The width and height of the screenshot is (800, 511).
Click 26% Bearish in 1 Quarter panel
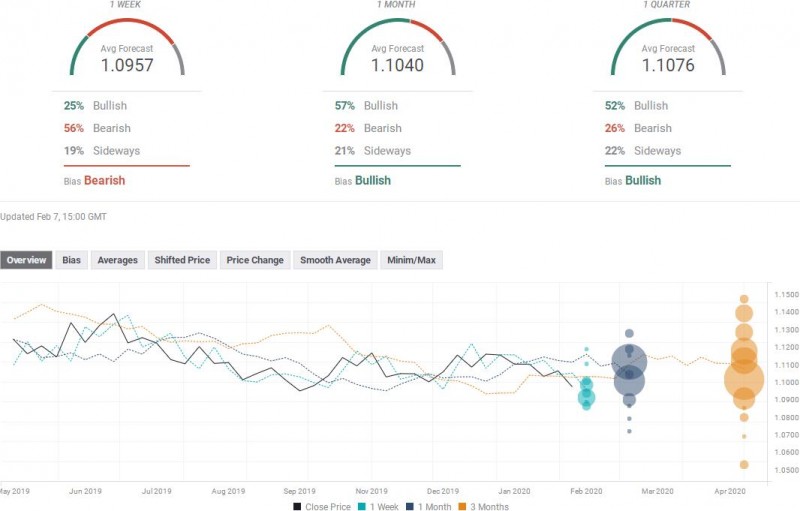(x=638, y=128)
